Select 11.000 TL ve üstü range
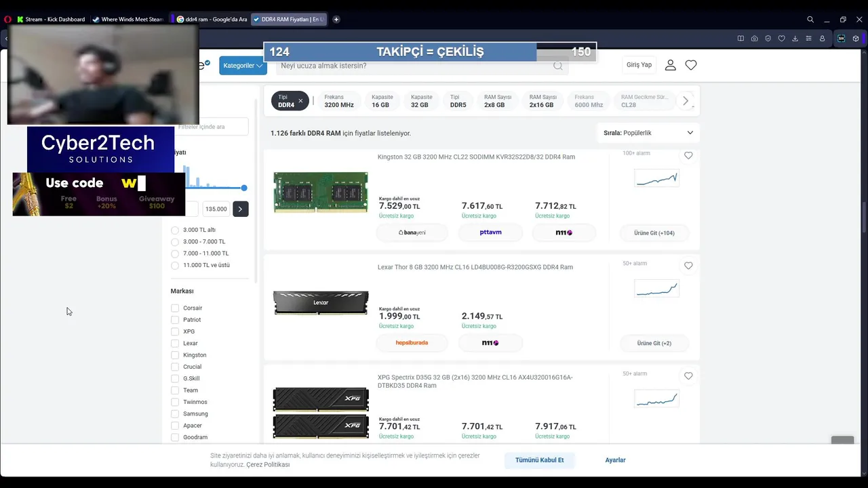 tap(175, 265)
